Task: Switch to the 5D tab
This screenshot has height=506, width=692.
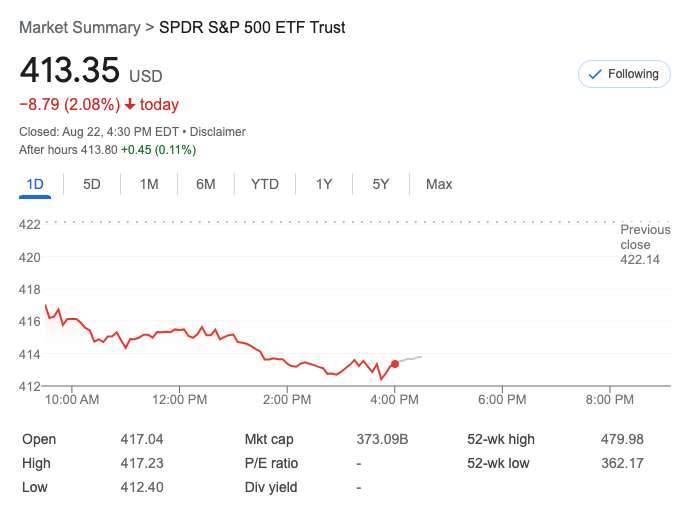Action: 92,184
